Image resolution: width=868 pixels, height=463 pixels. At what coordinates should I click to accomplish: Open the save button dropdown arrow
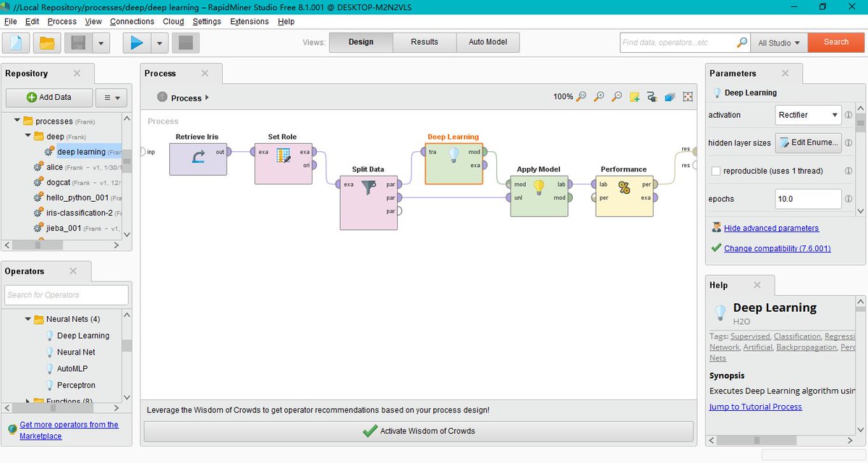click(x=101, y=43)
